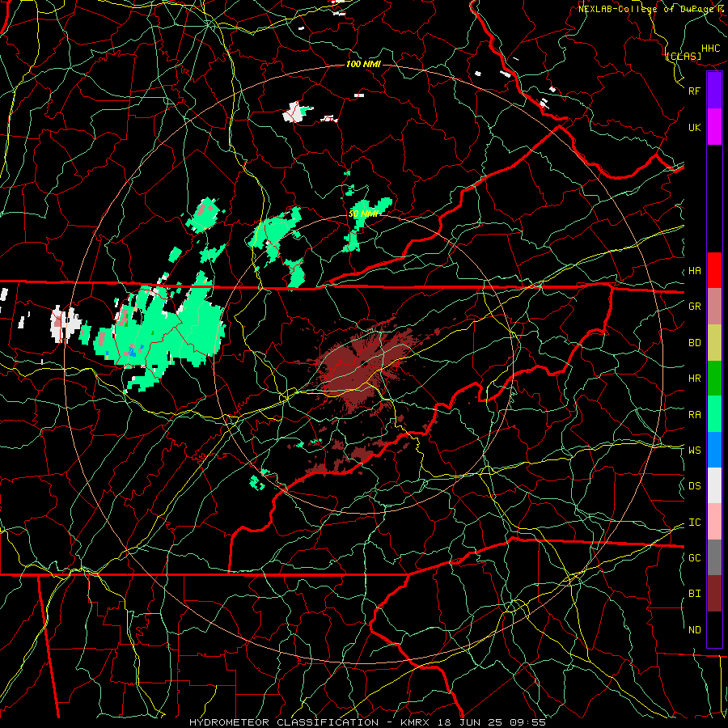
Task: Click the blue WS legend swatch
Action: click(714, 450)
